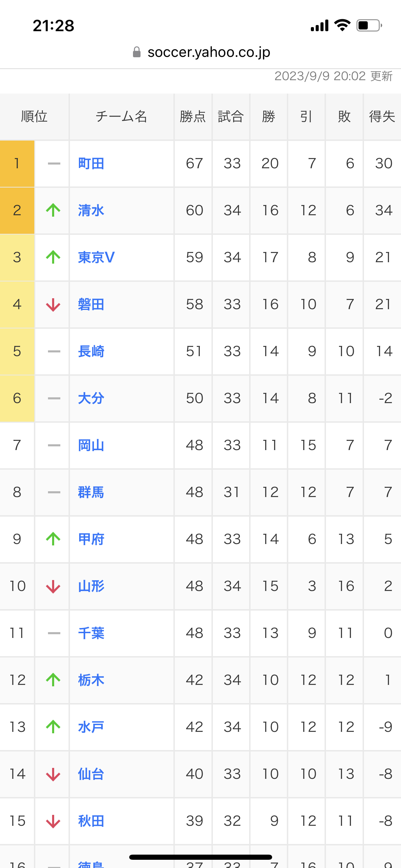Open the 秋田 team link
The width and height of the screenshot is (401, 868).
pos(91,821)
